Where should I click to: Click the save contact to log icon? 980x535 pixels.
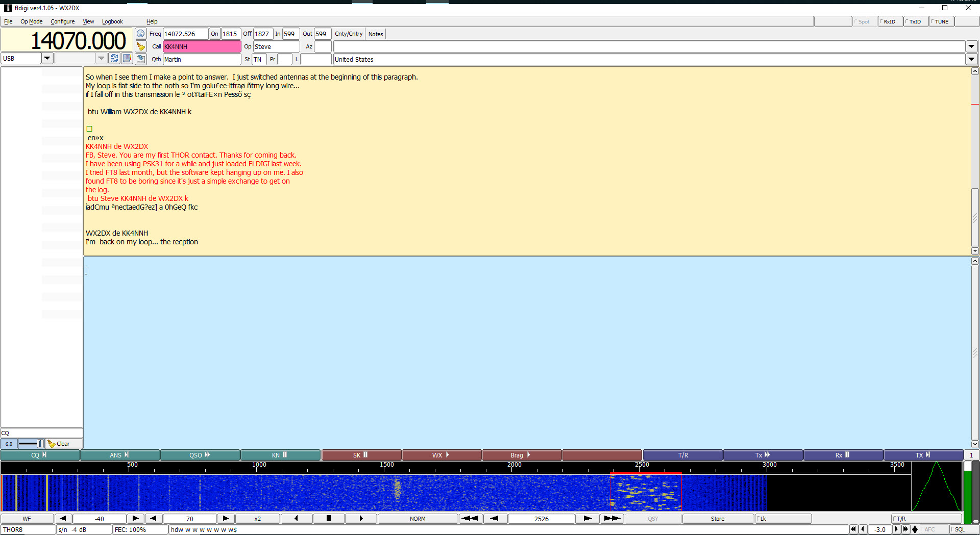[x=140, y=59]
